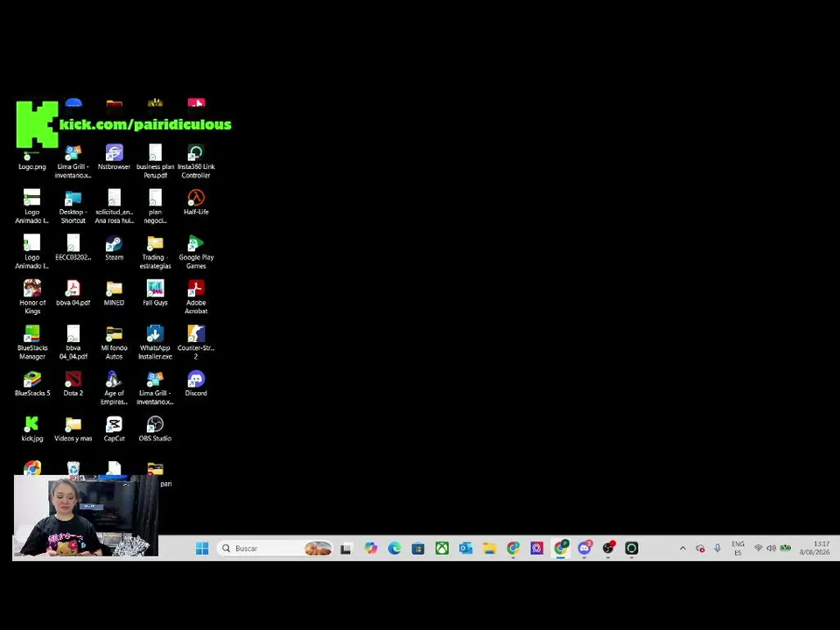The image size is (840, 630).
Task: Open the Xbox app from taskbar
Action: click(x=442, y=548)
